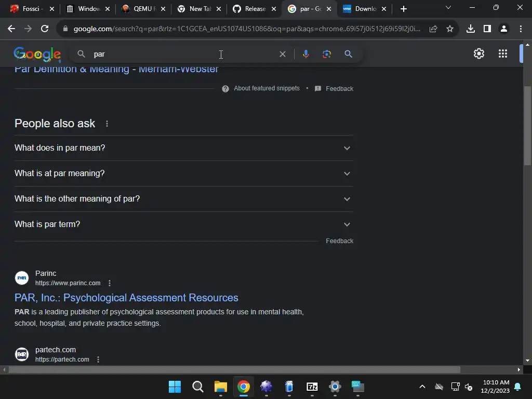Open Google apps grid
Viewport: 532px width, 399px height.
[502, 54]
